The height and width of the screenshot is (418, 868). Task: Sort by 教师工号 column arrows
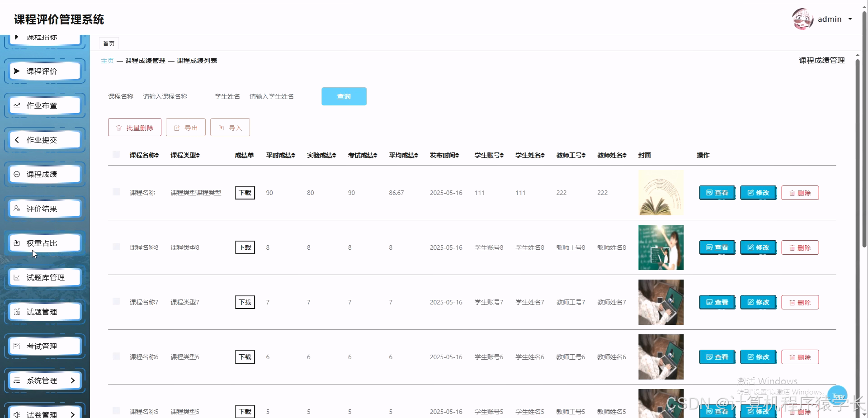click(x=584, y=155)
